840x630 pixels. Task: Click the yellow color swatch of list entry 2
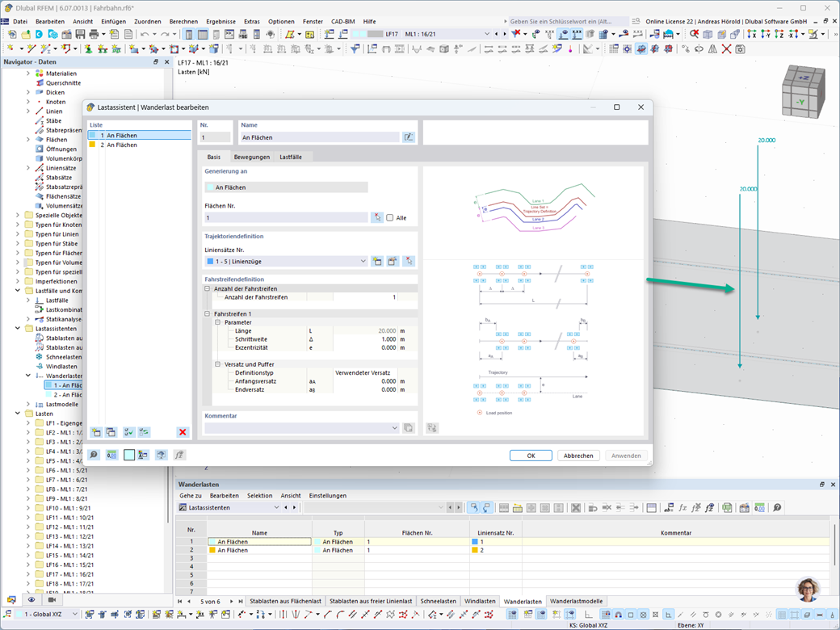coord(92,145)
